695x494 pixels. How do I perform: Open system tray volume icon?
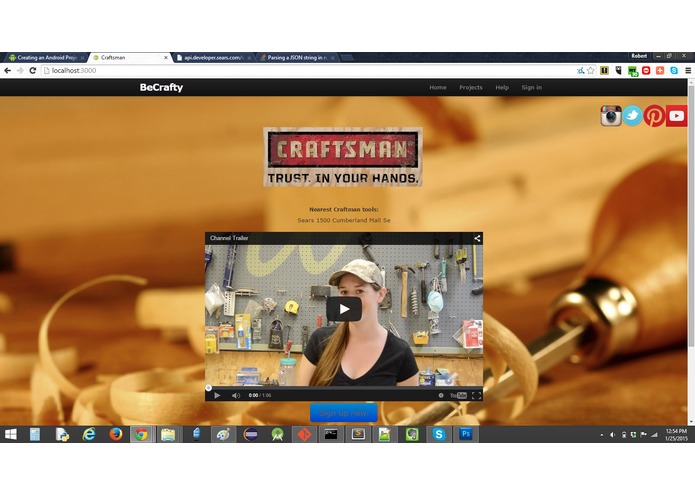(x=613, y=435)
